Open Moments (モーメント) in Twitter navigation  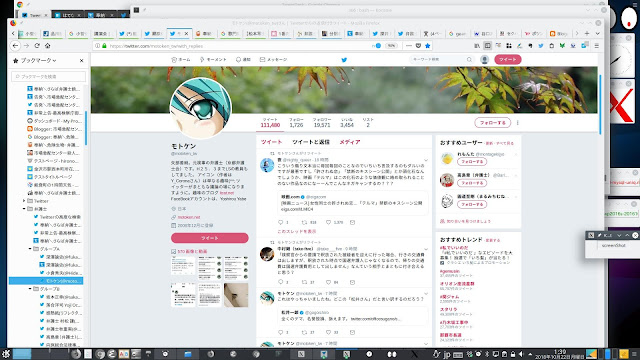(213, 60)
